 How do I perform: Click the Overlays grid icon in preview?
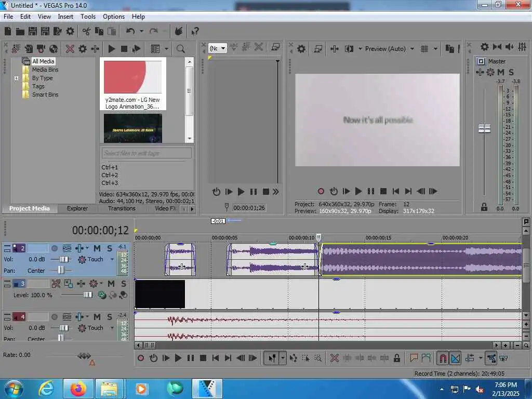click(x=424, y=49)
